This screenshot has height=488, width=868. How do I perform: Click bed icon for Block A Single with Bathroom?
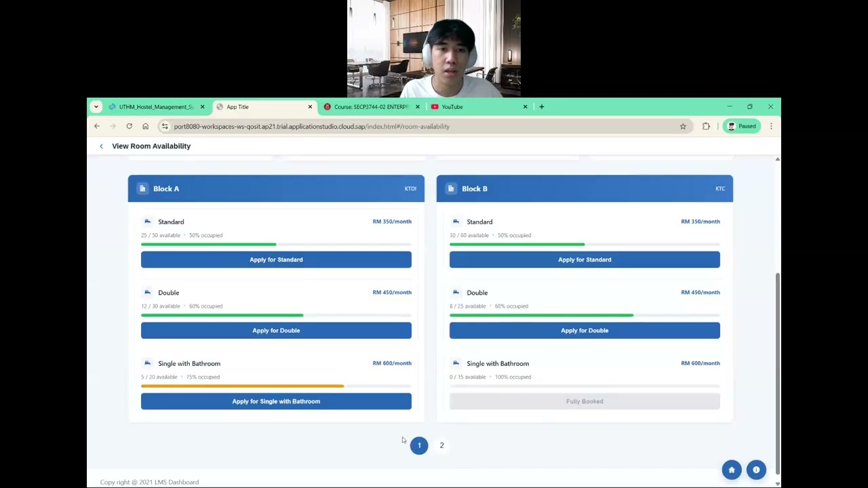point(147,363)
